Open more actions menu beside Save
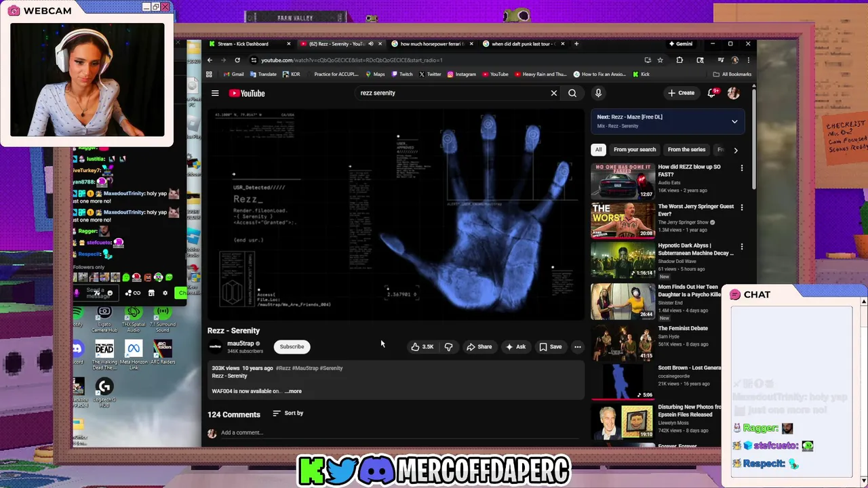Image resolution: width=868 pixels, height=488 pixels. click(578, 346)
